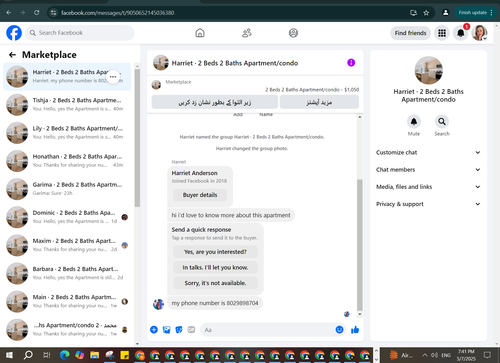Open Microsoft Edge from the taskbar
Screen dimensions: 500x363
(x=65, y=355)
